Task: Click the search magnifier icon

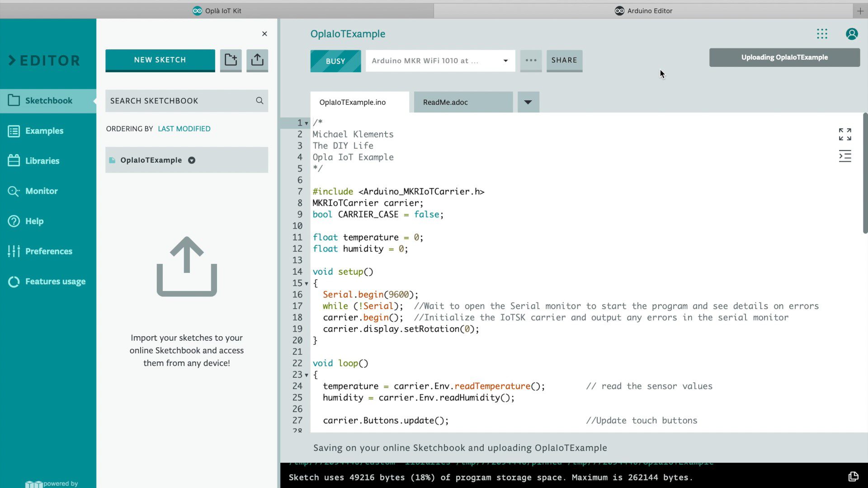Action: 259,101
